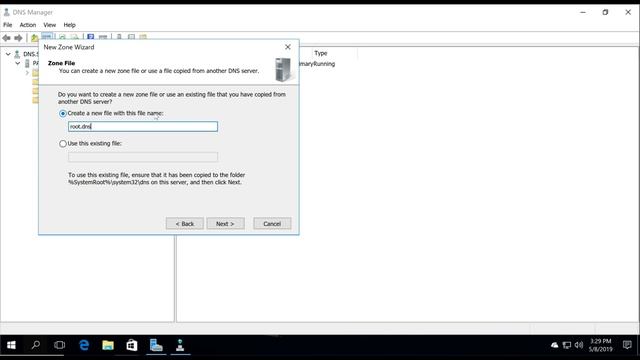Click the Up One Level toolbar icon
The width and height of the screenshot is (640, 360).
point(34,38)
